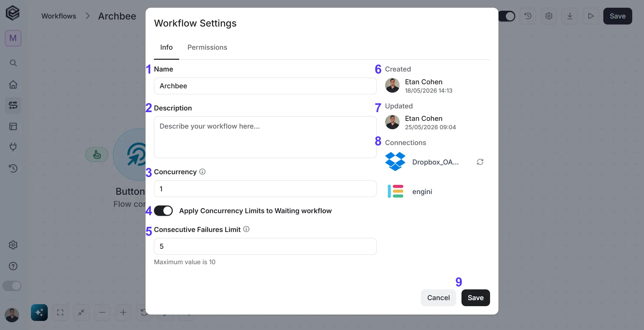This screenshot has height=330, width=644.
Task: Click the collapse arrows canvas icon
Action: point(81,313)
